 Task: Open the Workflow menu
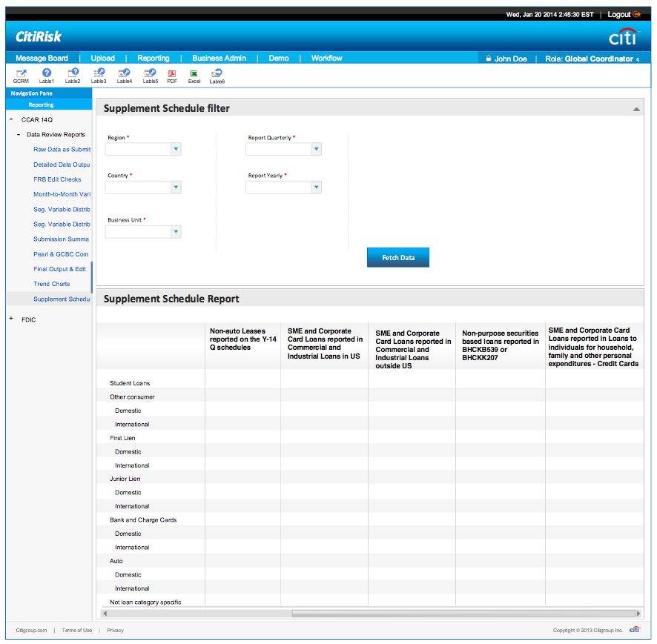click(x=326, y=59)
